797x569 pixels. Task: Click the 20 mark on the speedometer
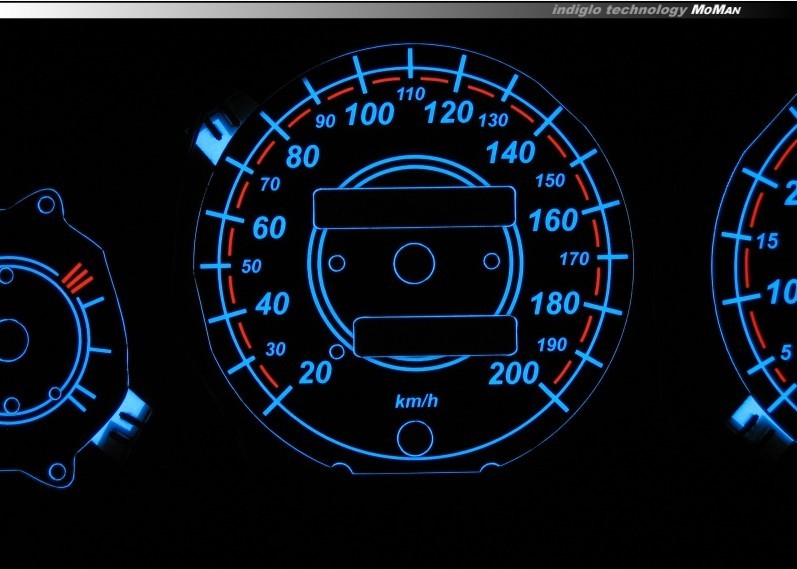tap(316, 372)
